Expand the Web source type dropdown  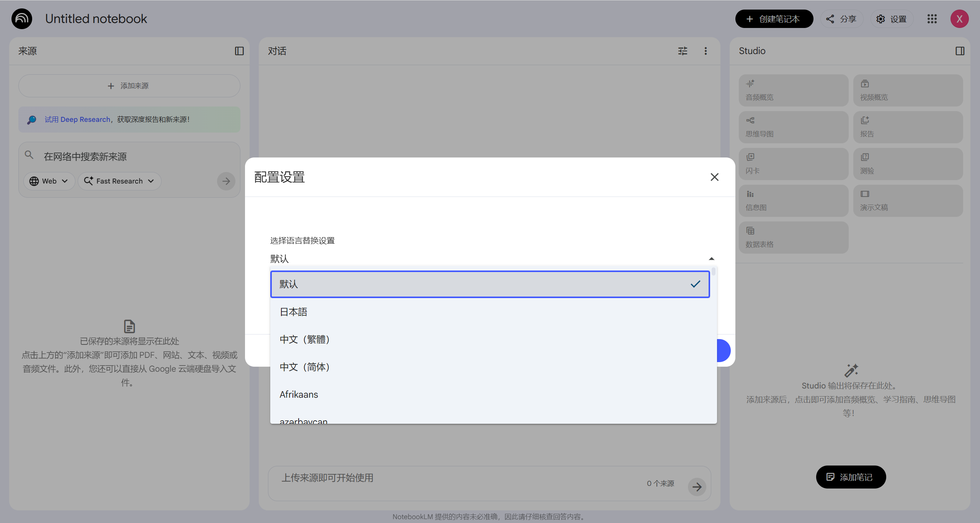[49, 181]
